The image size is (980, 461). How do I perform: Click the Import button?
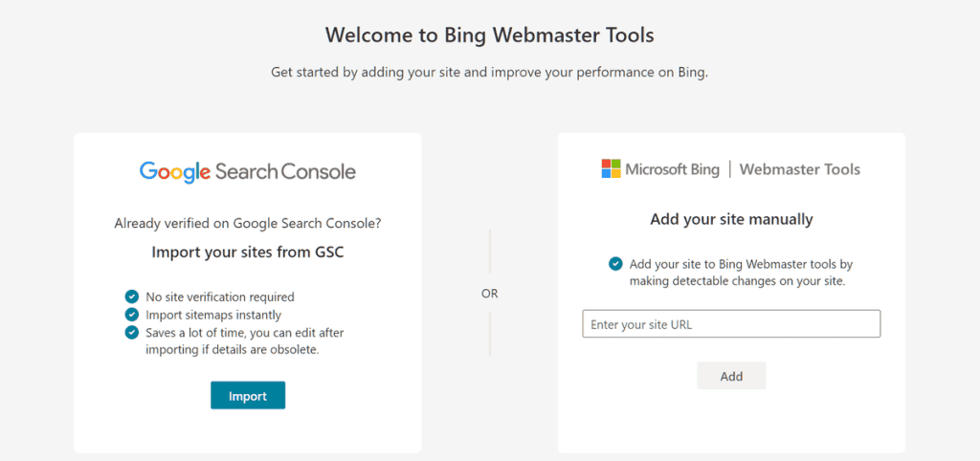pyautogui.click(x=248, y=395)
